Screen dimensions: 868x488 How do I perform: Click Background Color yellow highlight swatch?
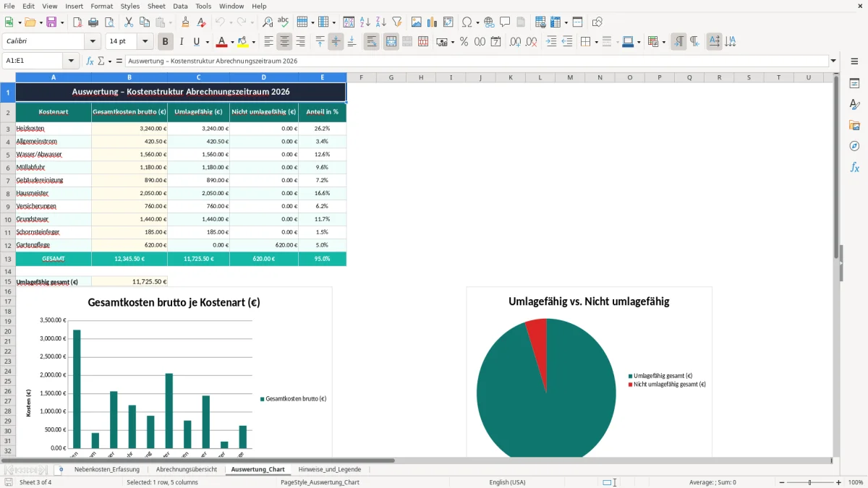(243, 42)
